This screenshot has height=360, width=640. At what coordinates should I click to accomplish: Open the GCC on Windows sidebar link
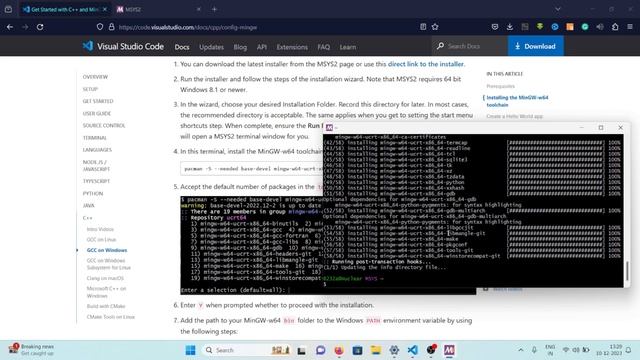coord(107,250)
